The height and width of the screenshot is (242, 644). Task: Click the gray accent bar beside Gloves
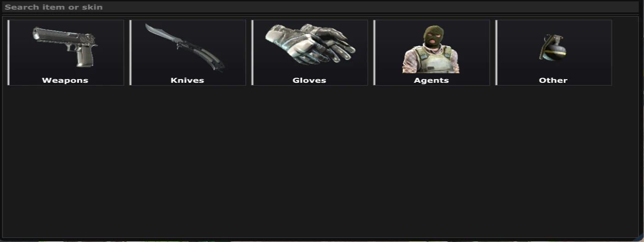pyautogui.click(x=252, y=52)
